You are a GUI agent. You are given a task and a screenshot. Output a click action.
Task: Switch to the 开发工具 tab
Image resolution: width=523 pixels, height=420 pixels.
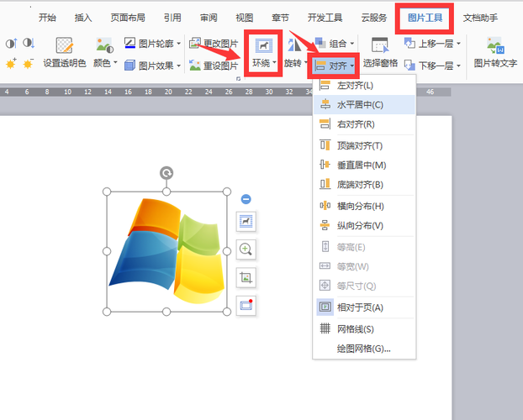(325, 18)
